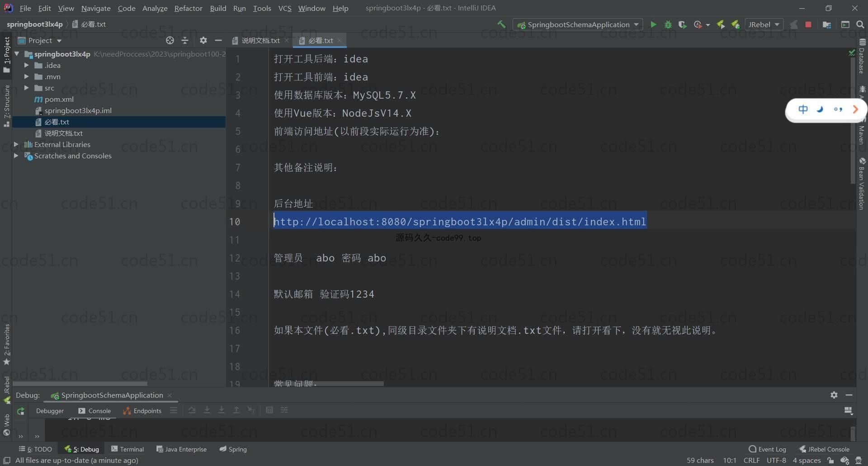Screen dimensions: 868x466
Task: Open the VCS menu
Action: pos(284,8)
